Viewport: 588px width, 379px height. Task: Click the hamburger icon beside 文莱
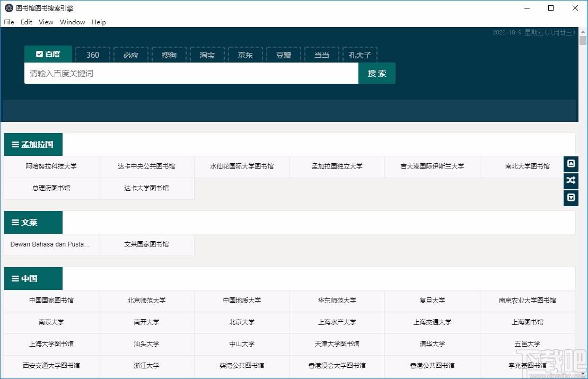pyautogui.click(x=15, y=223)
